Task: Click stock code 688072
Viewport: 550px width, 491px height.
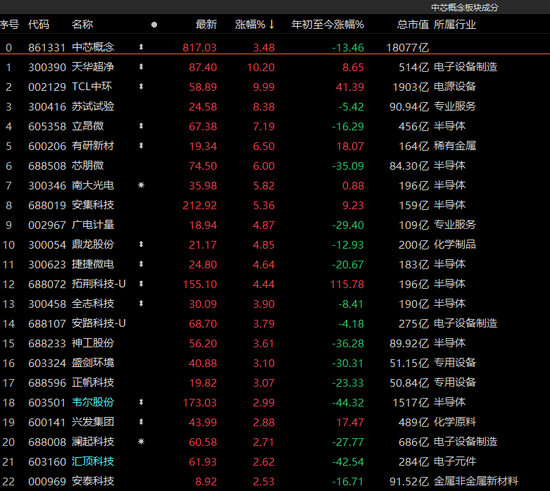Action: click(x=47, y=284)
